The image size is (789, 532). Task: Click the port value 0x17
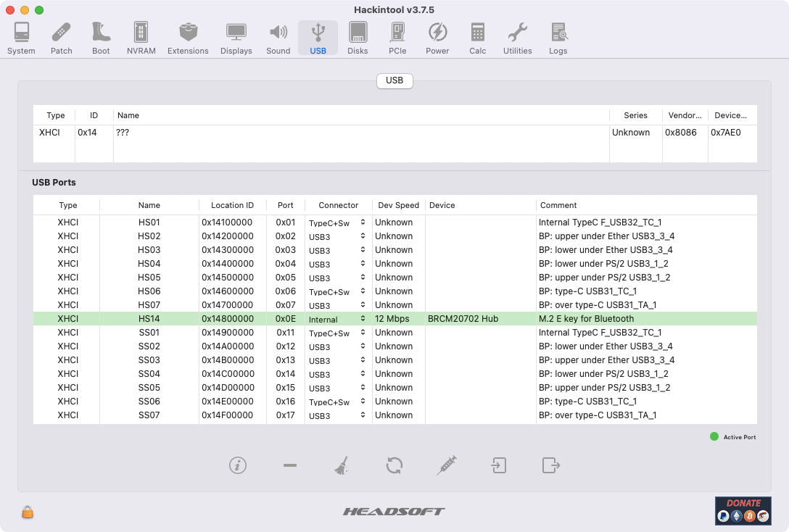(x=285, y=415)
